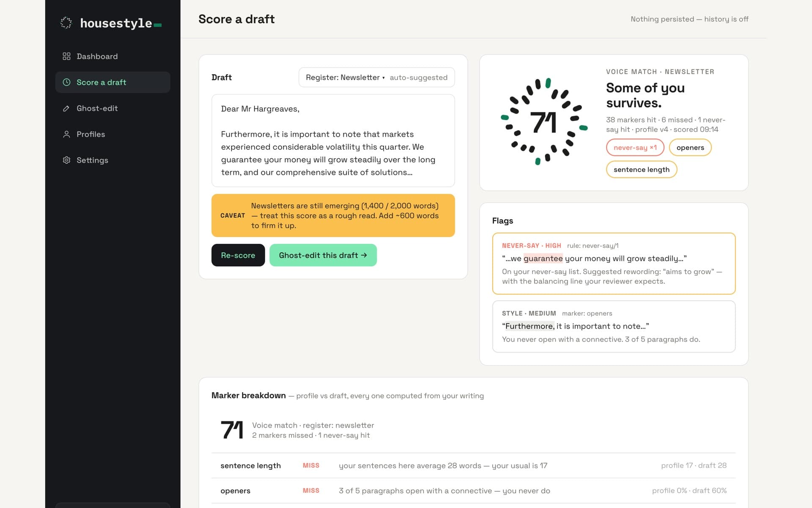
Task: Click the Ghost-edit pencil icon
Action: pyautogui.click(x=66, y=108)
